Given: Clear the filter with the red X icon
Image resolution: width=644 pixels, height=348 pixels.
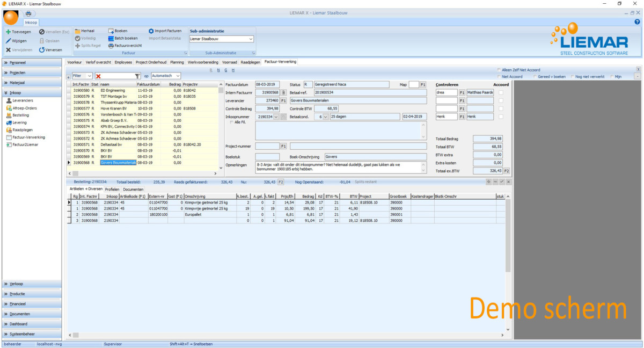Looking at the screenshot, I should (98, 76).
